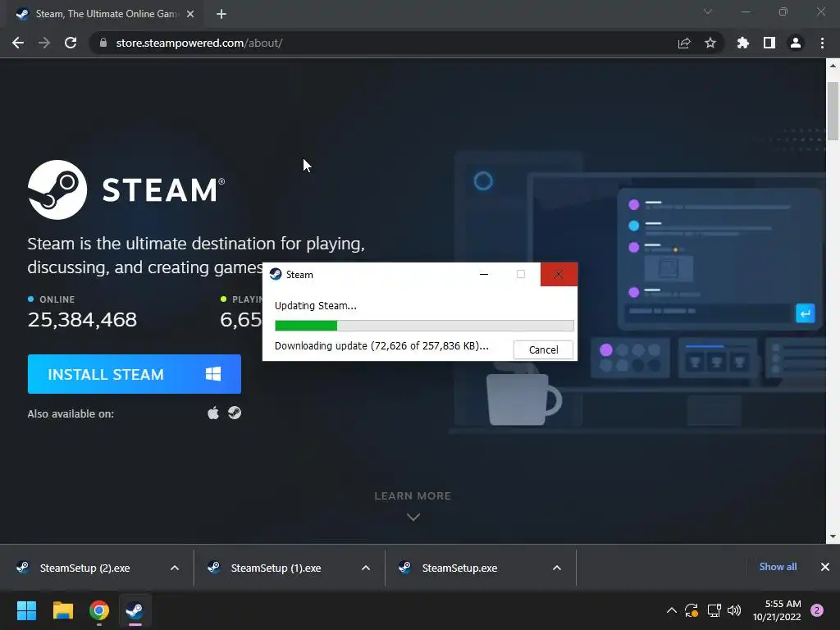The height and width of the screenshot is (630, 840).
Task: Close the Steam browser tab
Action: pos(190,14)
